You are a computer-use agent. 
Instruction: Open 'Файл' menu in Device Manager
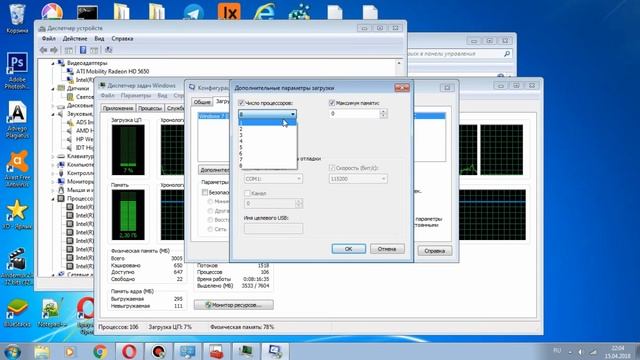pyautogui.click(x=49, y=38)
